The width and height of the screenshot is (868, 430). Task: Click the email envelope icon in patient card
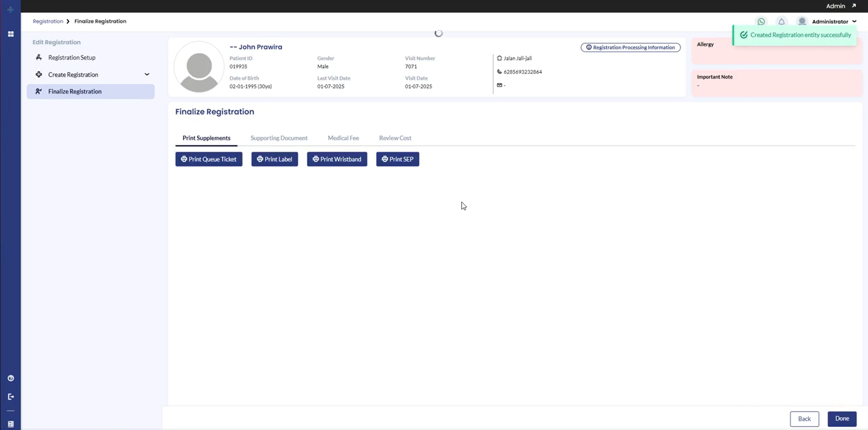click(499, 85)
